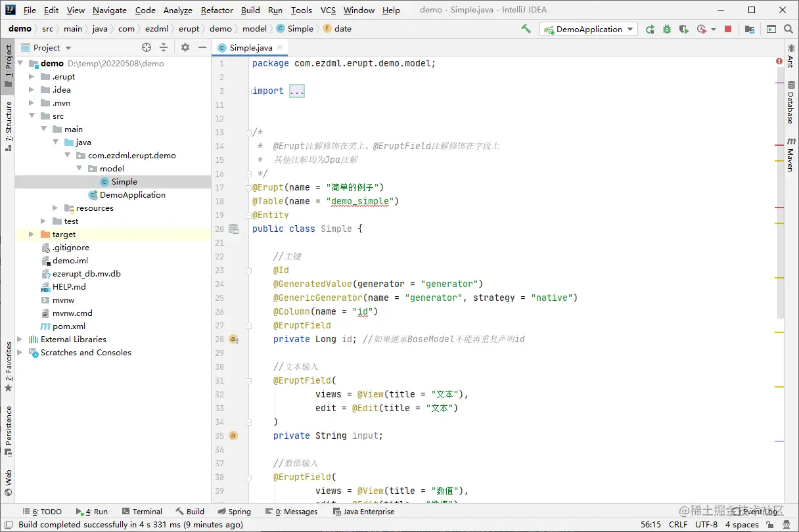This screenshot has height=532, width=799.
Task: Open the Navigate menu
Action: 110,10
